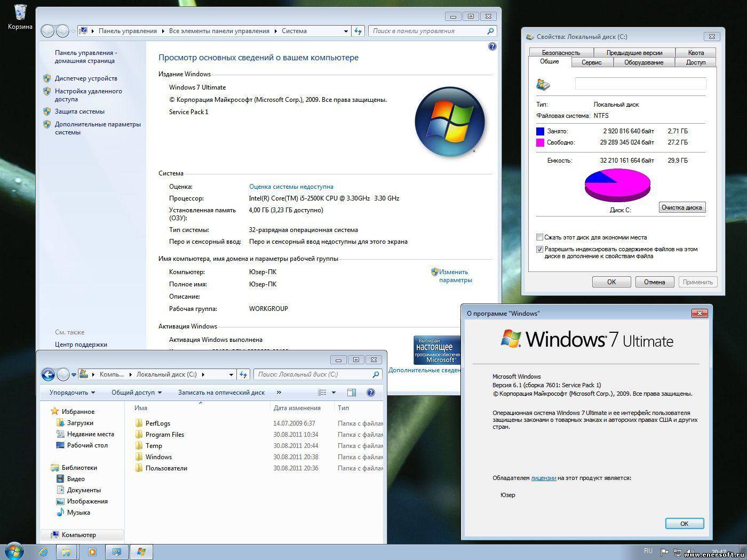Open address bar dropdown in System window
The width and height of the screenshot is (747, 560).
346,31
